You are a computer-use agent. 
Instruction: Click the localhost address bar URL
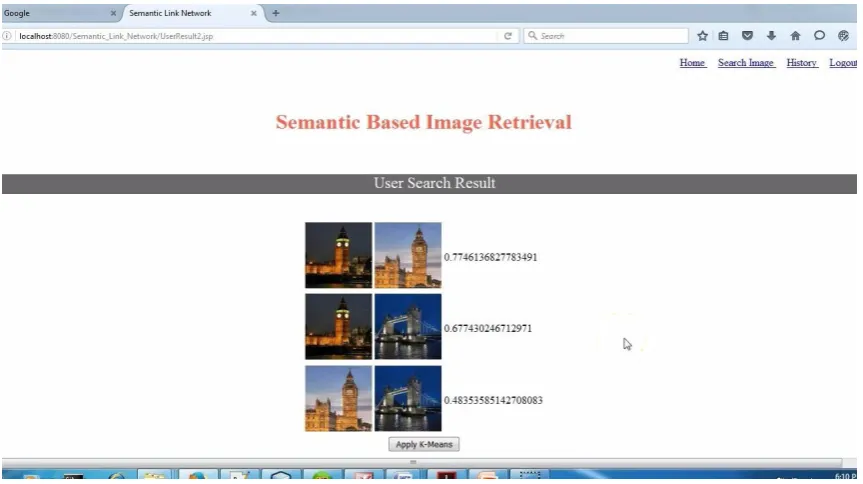coord(116,36)
